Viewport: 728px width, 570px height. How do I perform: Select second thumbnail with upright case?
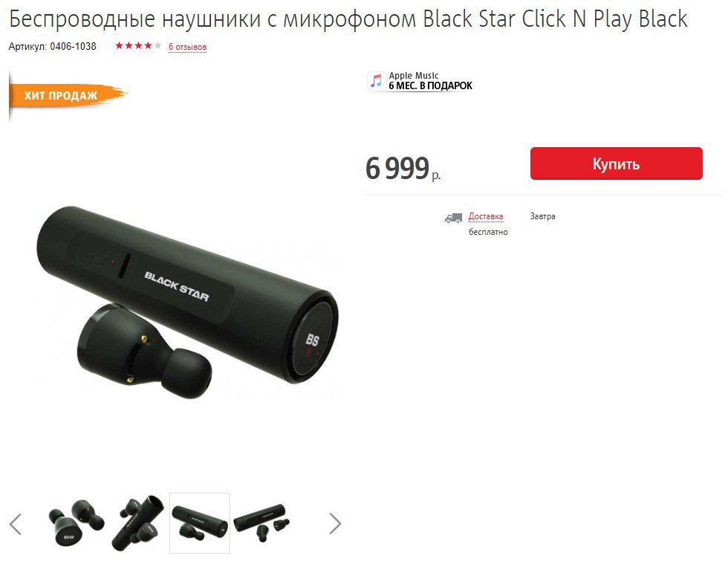(x=138, y=523)
